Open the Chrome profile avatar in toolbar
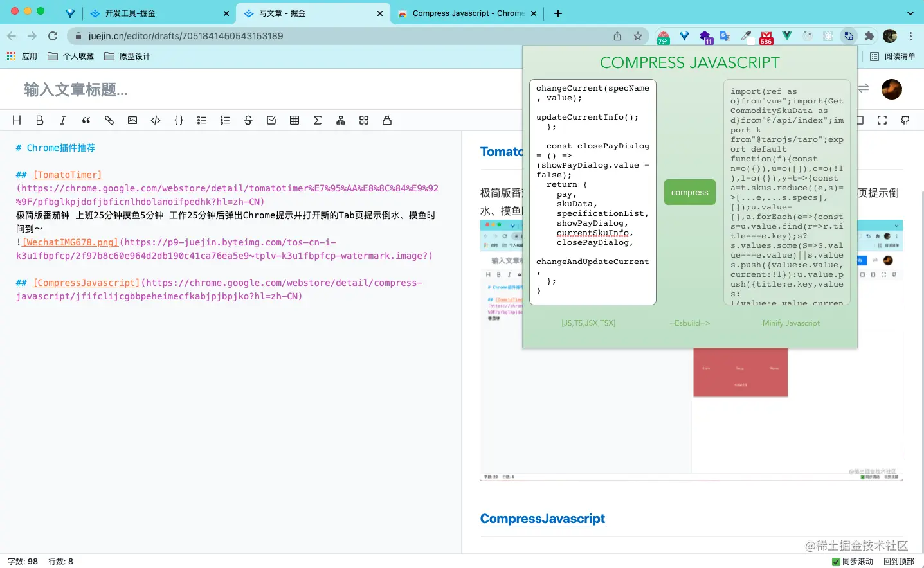This screenshot has height=568, width=924. pyautogui.click(x=890, y=36)
